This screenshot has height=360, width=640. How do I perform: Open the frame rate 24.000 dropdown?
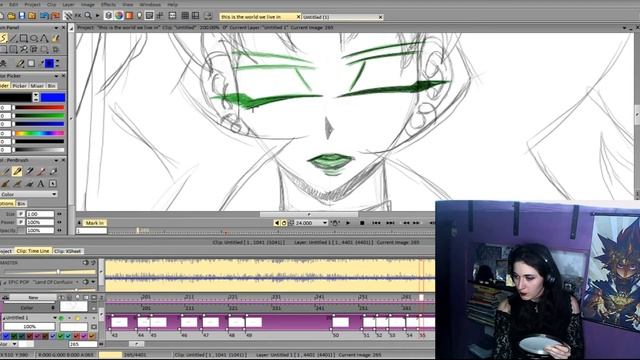pos(325,223)
